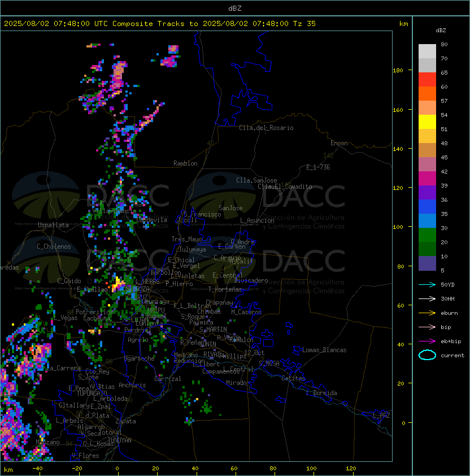This screenshot has height=476, width=470.
Task: Click the Tulumaya map label
Action: [x=193, y=249]
